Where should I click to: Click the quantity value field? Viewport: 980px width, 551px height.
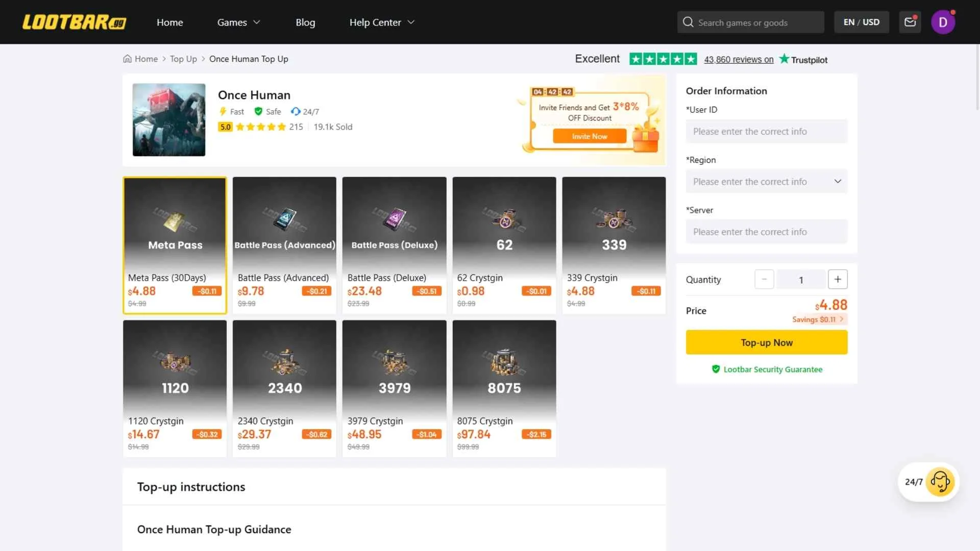(800, 279)
